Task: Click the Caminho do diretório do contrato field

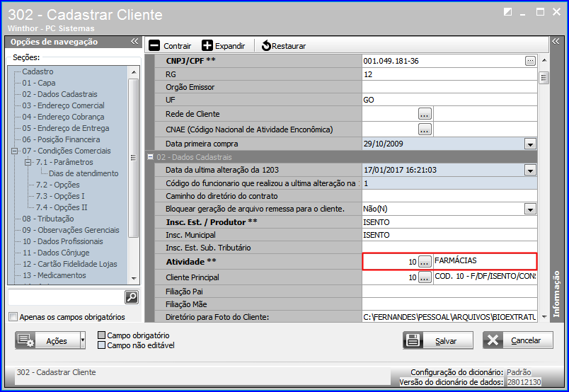Action: tap(449, 196)
